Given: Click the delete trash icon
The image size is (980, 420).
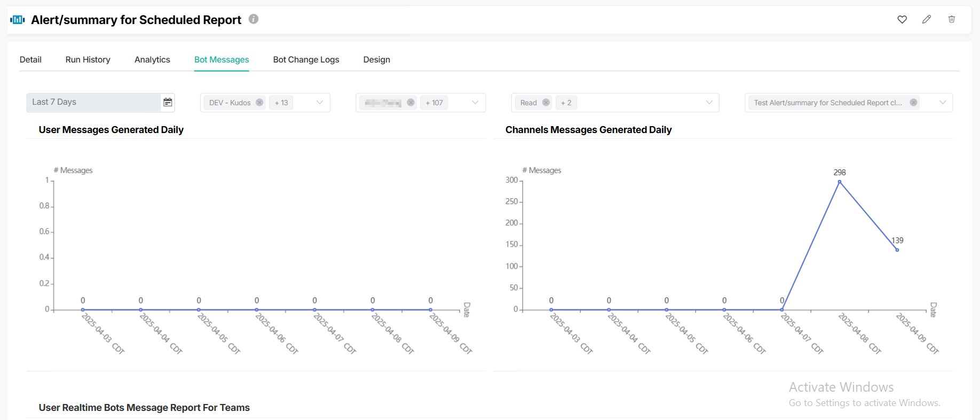Looking at the screenshot, I should [x=951, y=20].
